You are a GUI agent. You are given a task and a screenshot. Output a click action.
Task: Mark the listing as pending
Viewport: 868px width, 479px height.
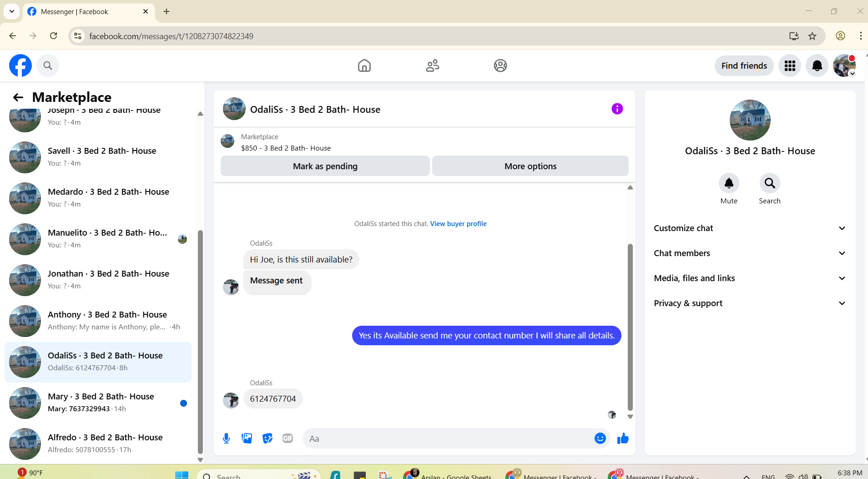[325, 166]
